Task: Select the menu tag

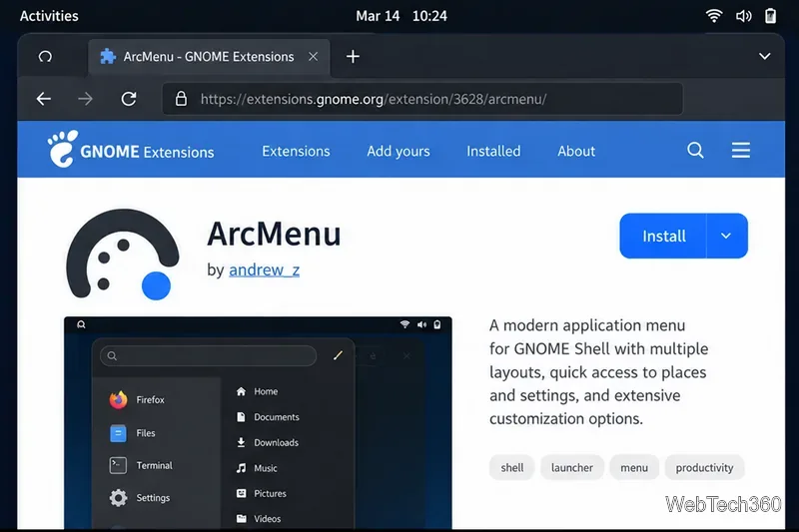Action: [x=634, y=467]
